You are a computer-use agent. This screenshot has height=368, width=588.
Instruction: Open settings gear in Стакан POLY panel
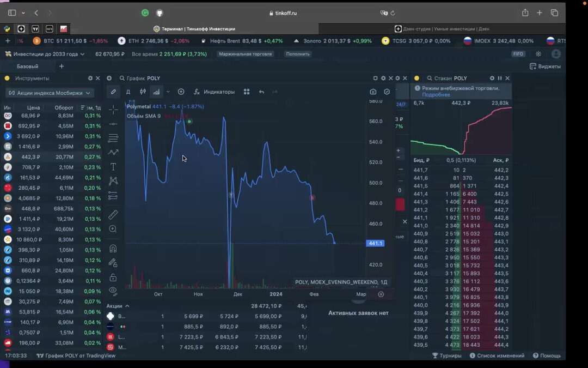pyautogui.click(x=492, y=78)
